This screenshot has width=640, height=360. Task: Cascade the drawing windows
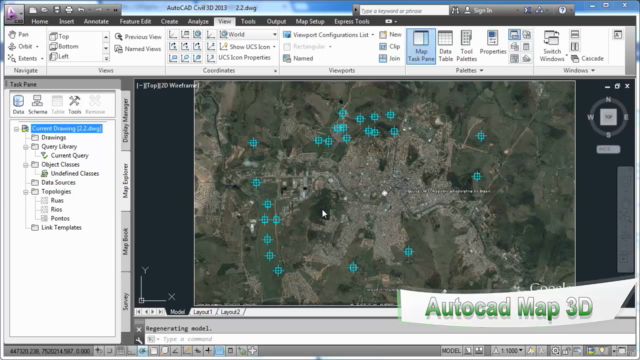pyautogui.click(x=587, y=59)
